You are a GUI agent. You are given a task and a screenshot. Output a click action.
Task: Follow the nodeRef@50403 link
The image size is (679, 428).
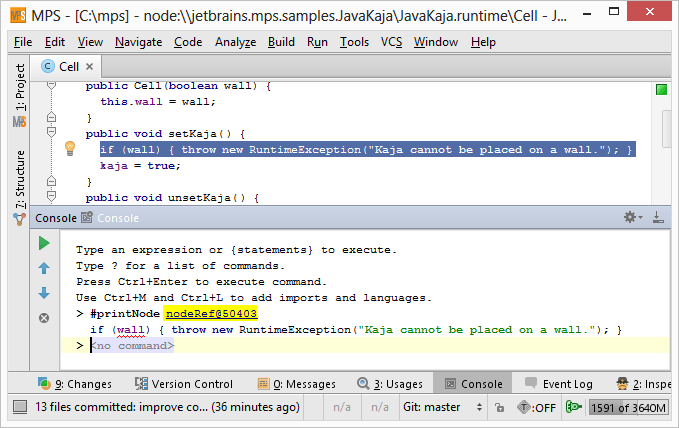coord(211,313)
